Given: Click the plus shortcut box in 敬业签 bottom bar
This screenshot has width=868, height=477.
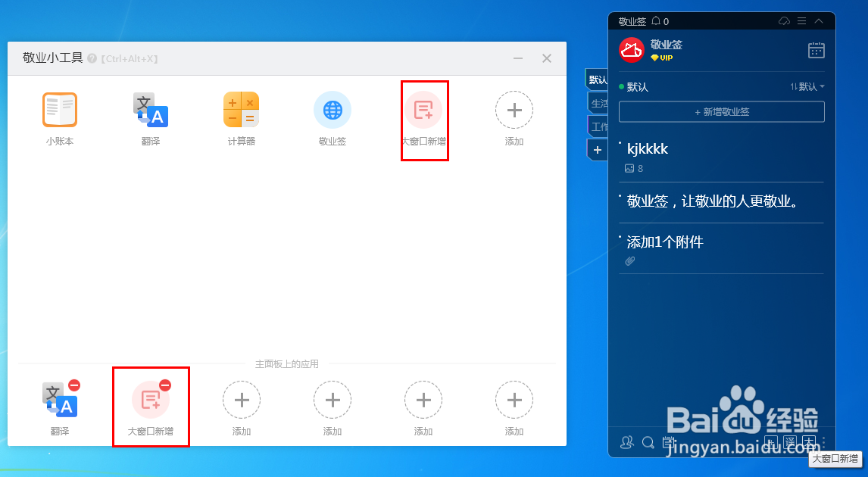Looking at the screenshot, I should tap(771, 442).
